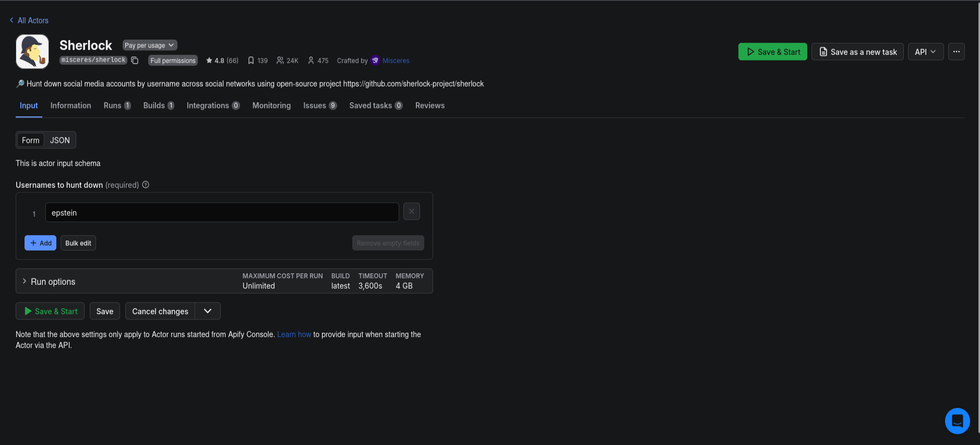This screenshot has height=445, width=980.
Task: Remove the epstein username with the X icon
Action: 412,211
